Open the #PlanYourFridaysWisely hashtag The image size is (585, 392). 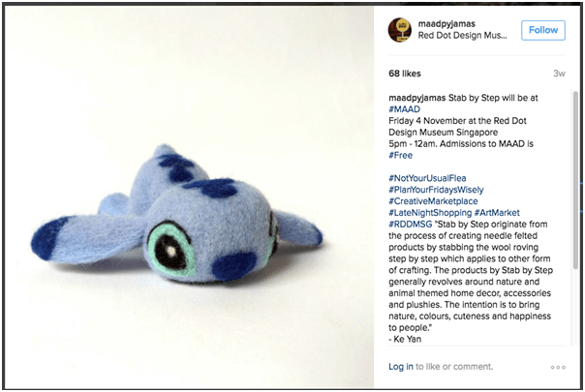coord(436,190)
